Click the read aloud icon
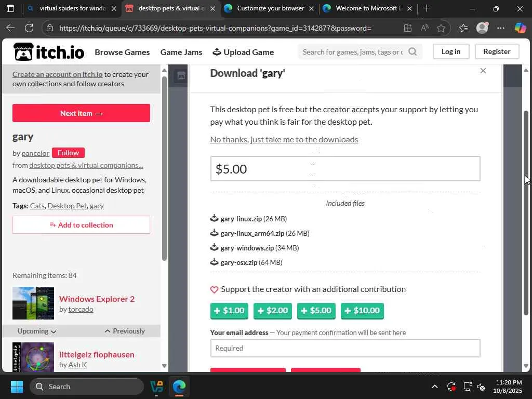Screen dimensions: 532x399 (424, 28)
